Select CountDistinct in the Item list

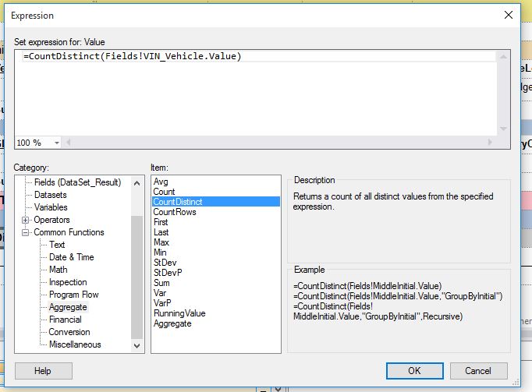click(216, 202)
